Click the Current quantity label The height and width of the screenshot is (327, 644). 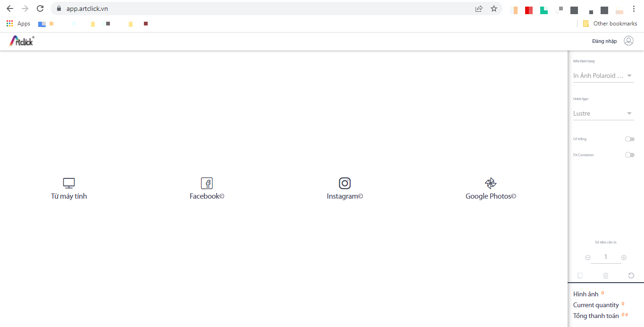(x=596, y=305)
